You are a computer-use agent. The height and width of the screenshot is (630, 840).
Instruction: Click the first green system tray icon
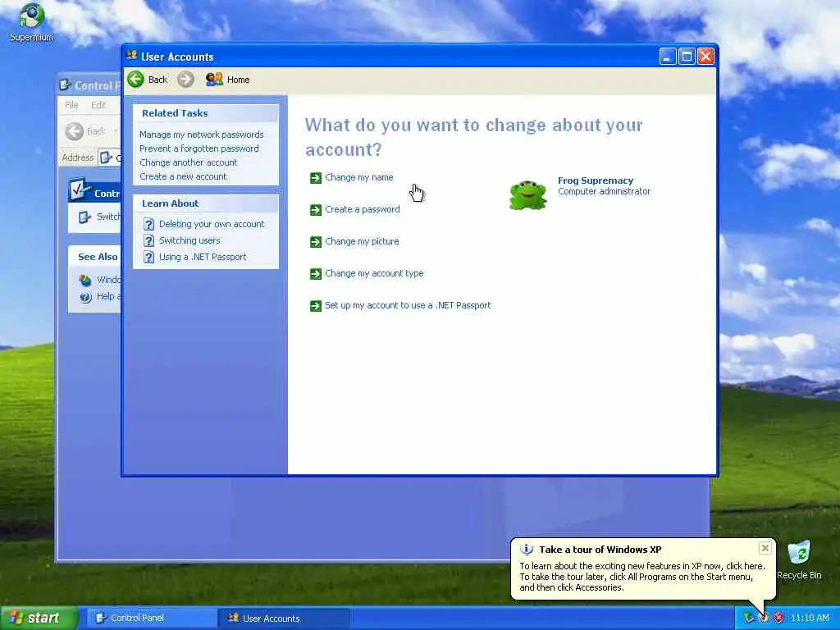click(x=748, y=618)
